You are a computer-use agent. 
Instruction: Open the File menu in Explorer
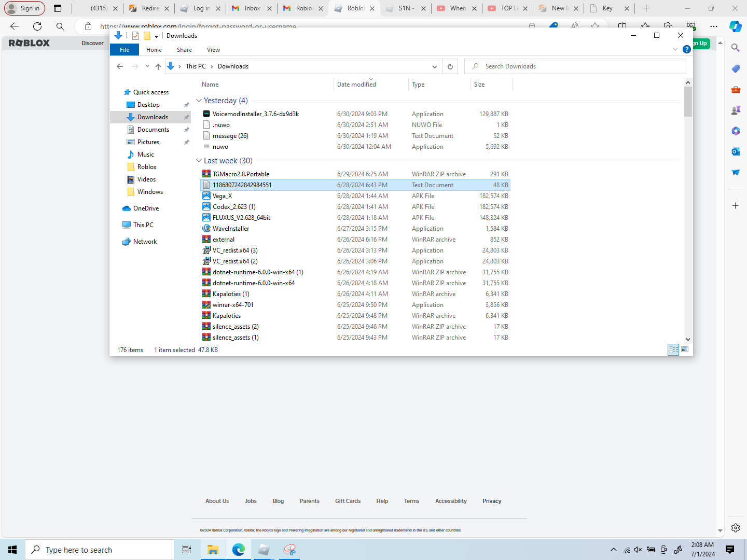point(125,50)
